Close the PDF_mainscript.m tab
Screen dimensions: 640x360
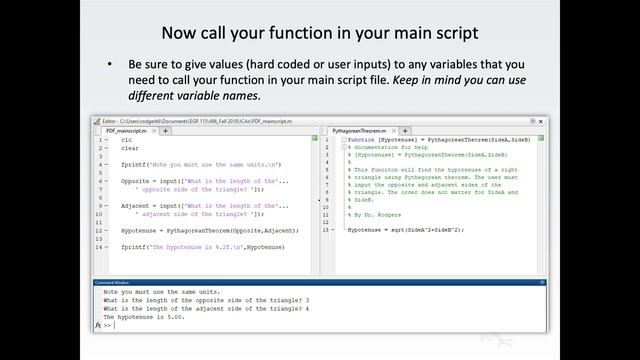tap(154, 131)
